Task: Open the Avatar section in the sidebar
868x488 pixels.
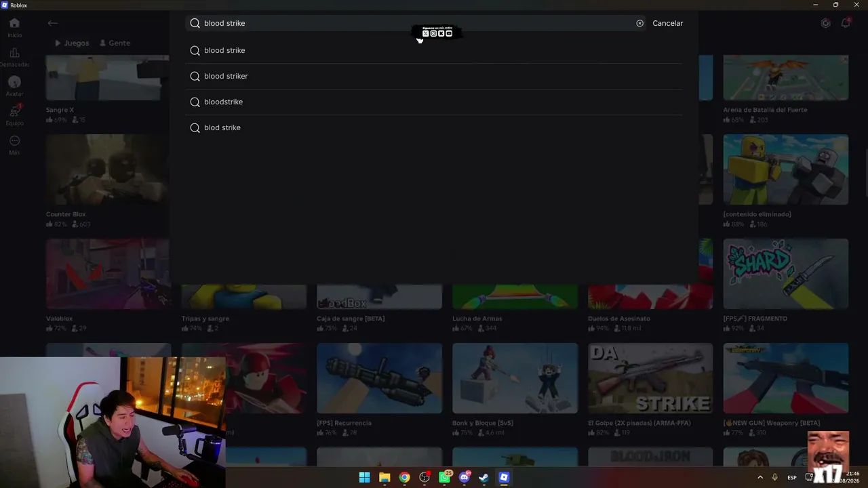Action: tap(14, 86)
